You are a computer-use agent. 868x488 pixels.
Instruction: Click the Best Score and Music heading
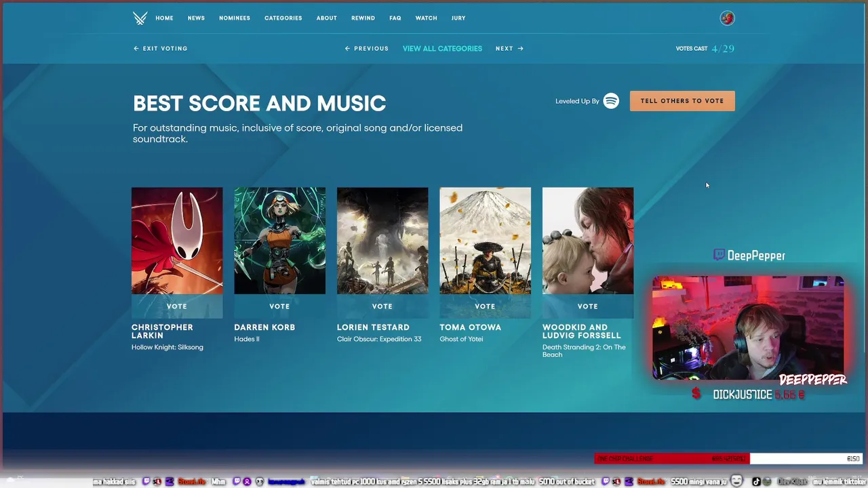[x=259, y=104]
